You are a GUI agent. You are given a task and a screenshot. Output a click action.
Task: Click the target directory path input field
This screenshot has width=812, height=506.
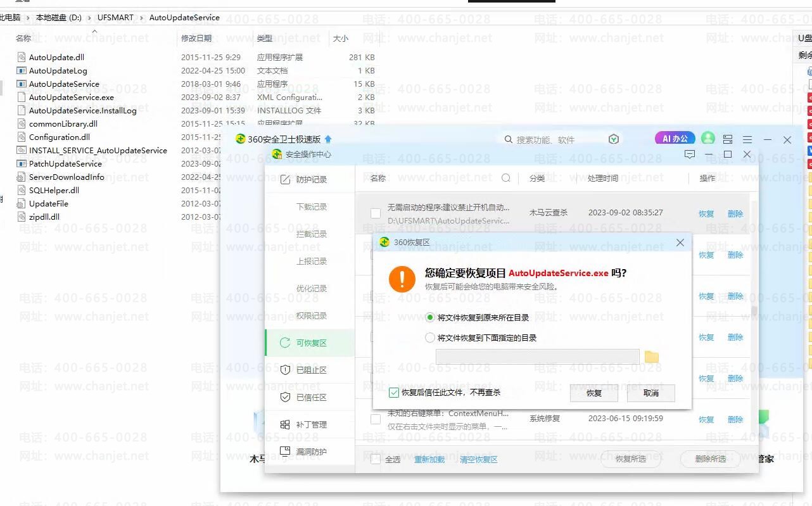click(x=537, y=357)
